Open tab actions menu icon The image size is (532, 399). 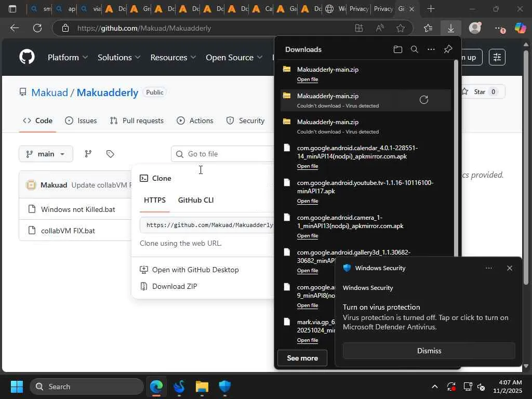[12, 9]
